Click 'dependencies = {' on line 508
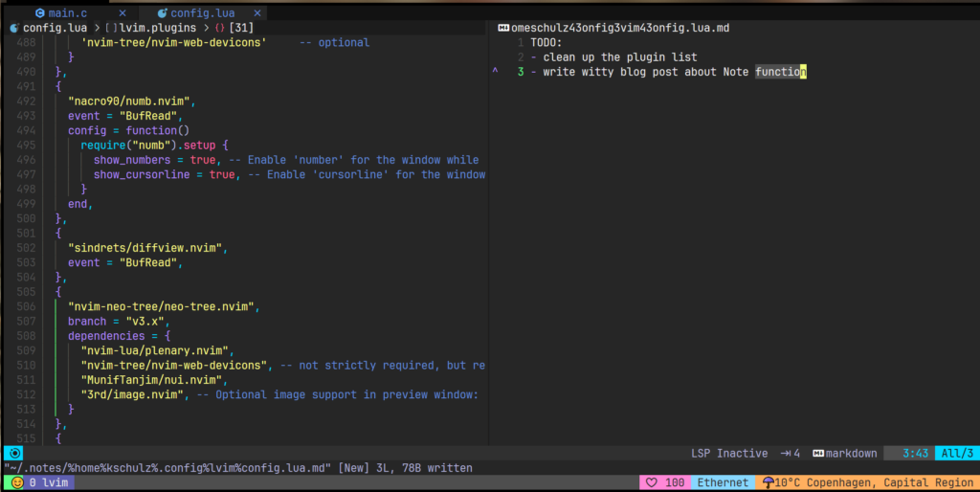Image resolution: width=980 pixels, height=492 pixels. (x=119, y=336)
